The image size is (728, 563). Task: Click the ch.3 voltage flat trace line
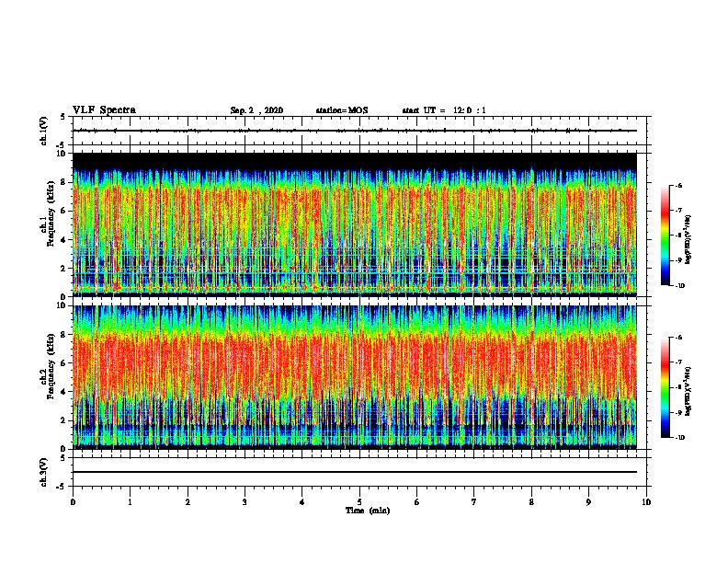355,472
